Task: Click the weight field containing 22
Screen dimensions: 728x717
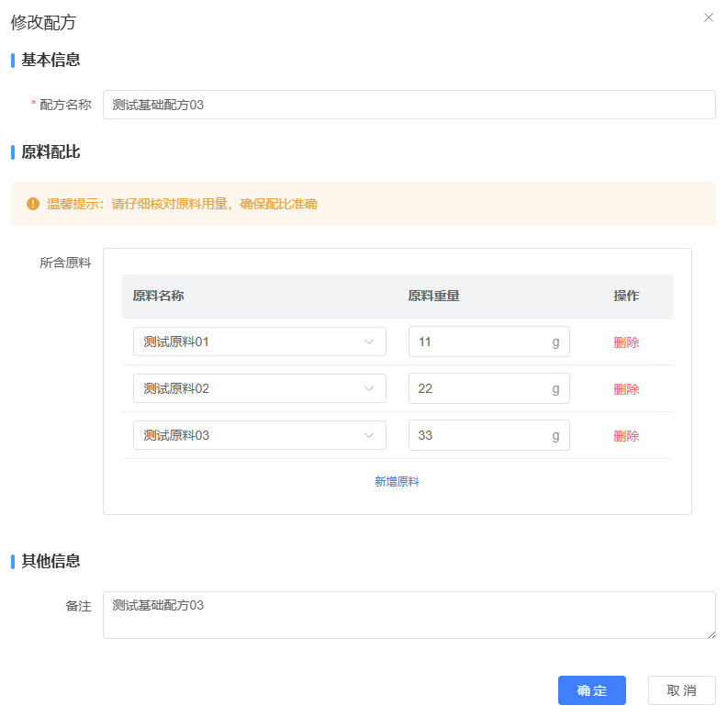Action: click(489, 388)
